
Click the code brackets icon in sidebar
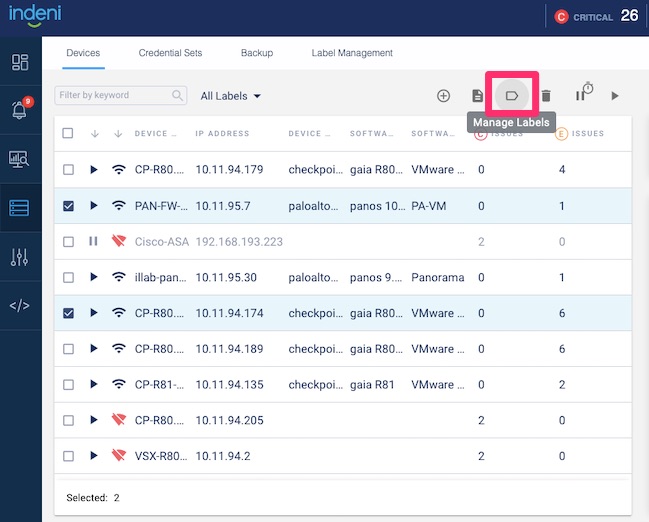20,306
